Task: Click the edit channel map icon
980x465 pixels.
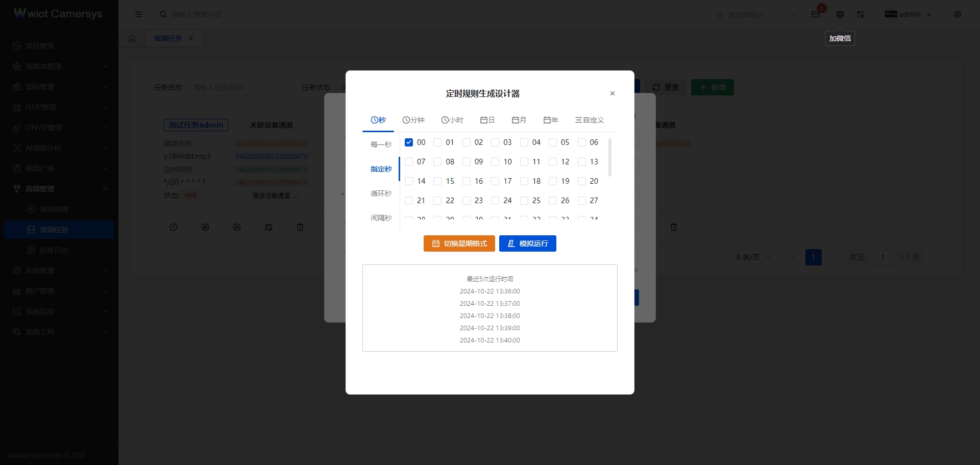Action: 268,227
